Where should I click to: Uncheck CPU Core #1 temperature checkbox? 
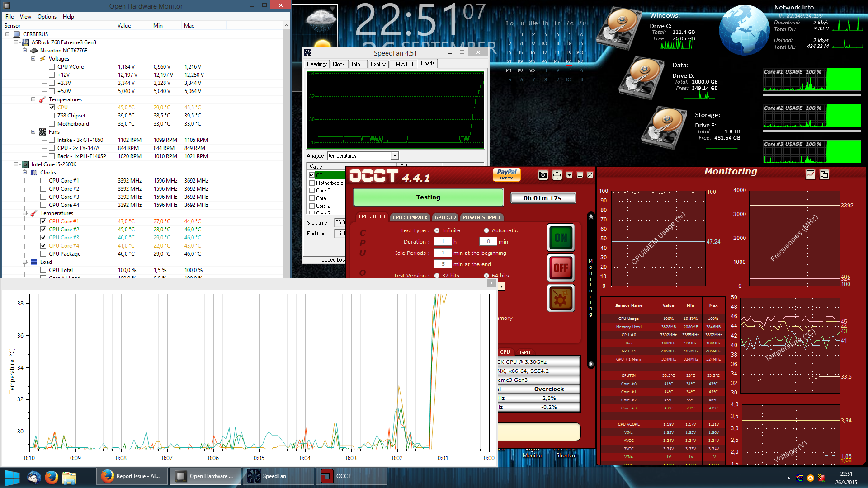tap(43, 221)
